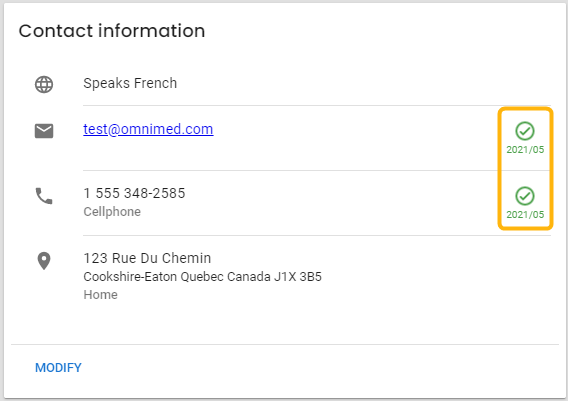The image size is (568, 401).
Task: Click empty area beside Speaks French row
Action: coord(362,83)
